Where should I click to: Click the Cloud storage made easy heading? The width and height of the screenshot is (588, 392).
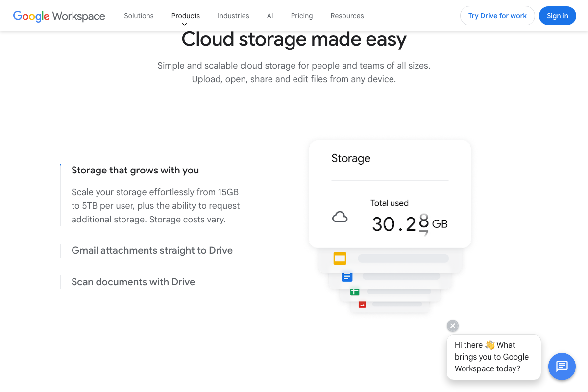tap(294, 39)
